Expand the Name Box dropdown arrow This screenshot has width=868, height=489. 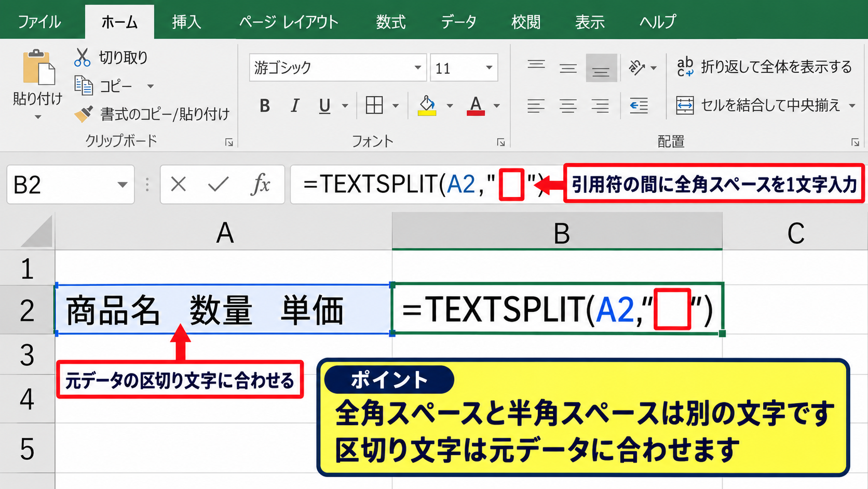point(123,184)
